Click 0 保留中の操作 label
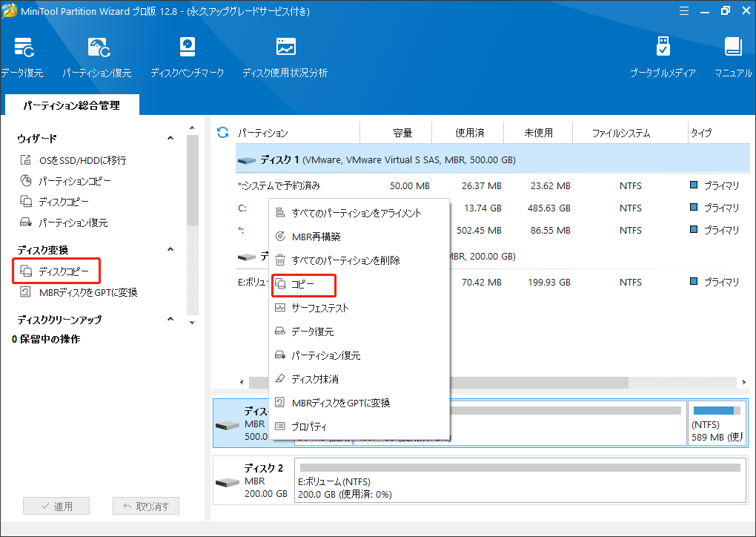The height and width of the screenshot is (537, 756). [46, 339]
